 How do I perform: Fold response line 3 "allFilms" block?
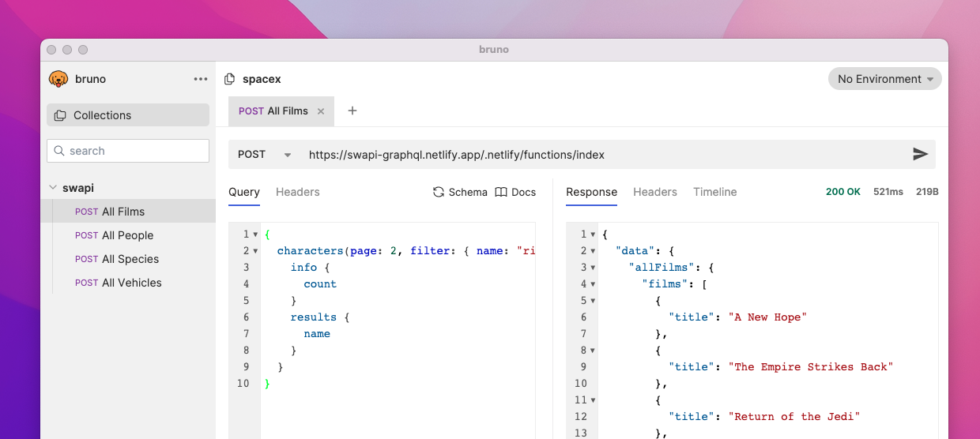click(x=593, y=268)
